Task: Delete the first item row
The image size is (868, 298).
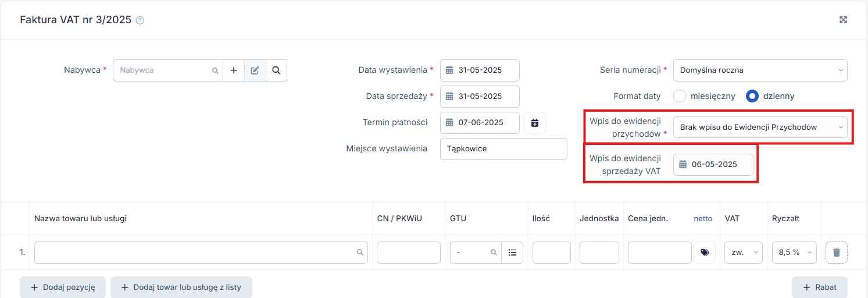Action: click(x=836, y=253)
